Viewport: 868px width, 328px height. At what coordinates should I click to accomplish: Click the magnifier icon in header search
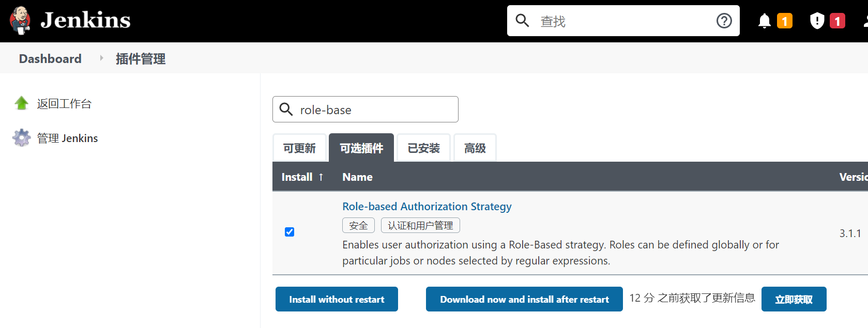[x=522, y=21]
